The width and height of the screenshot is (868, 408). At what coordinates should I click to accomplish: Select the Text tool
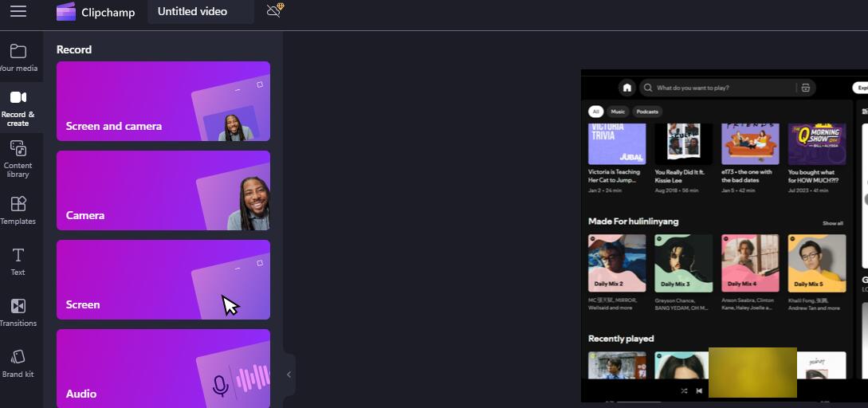click(x=18, y=261)
